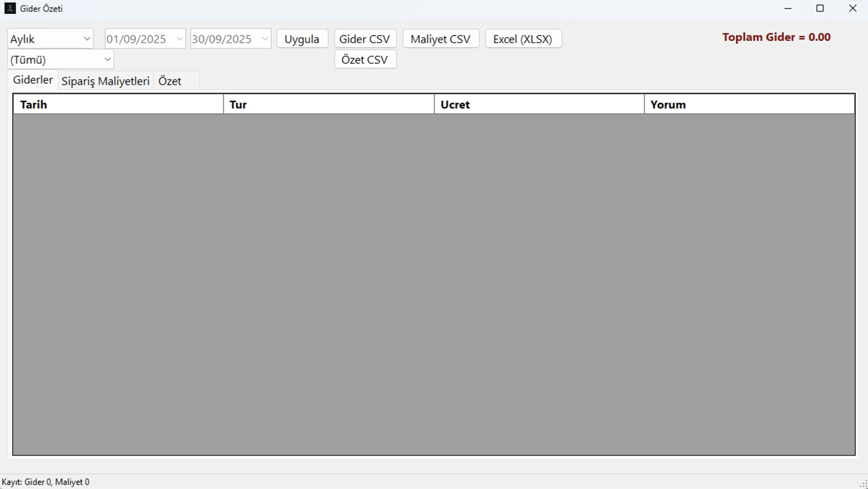Image resolution: width=868 pixels, height=489 pixels.
Task: Click the Maliyet CSV button
Action: click(x=441, y=39)
